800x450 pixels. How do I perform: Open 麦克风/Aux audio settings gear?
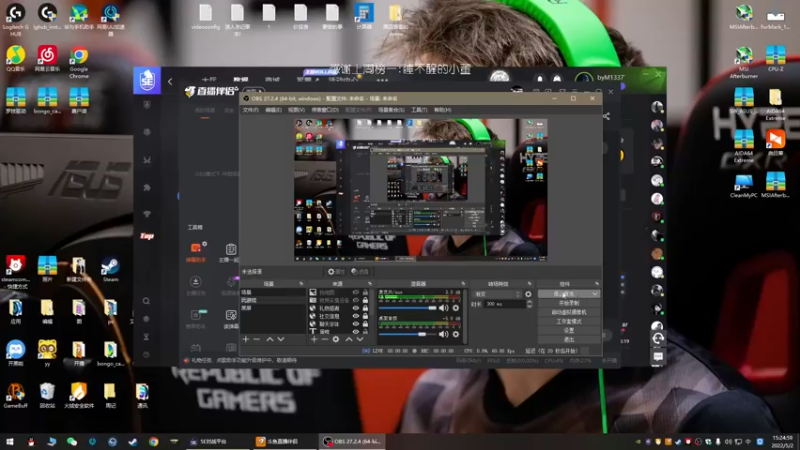(x=456, y=308)
